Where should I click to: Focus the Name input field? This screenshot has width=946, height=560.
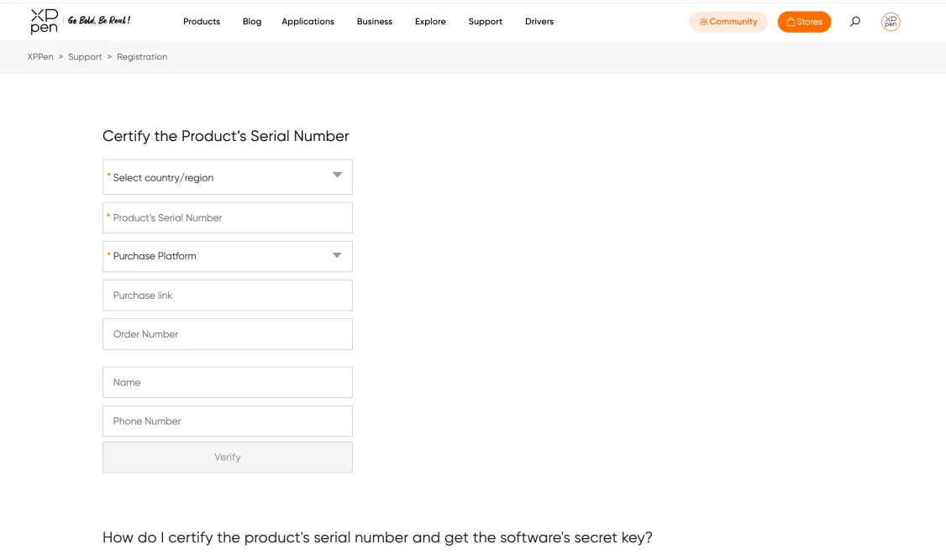point(228,382)
